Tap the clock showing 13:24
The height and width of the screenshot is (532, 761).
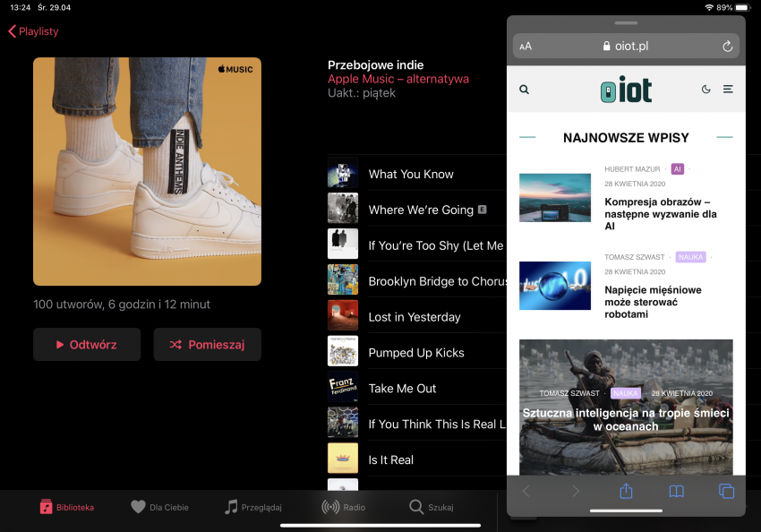[20, 7]
